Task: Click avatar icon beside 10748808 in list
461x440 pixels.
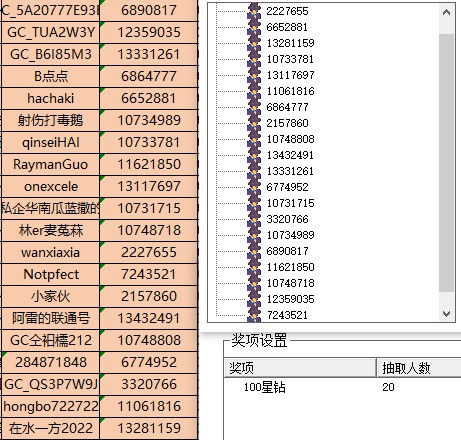Action: click(x=254, y=139)
